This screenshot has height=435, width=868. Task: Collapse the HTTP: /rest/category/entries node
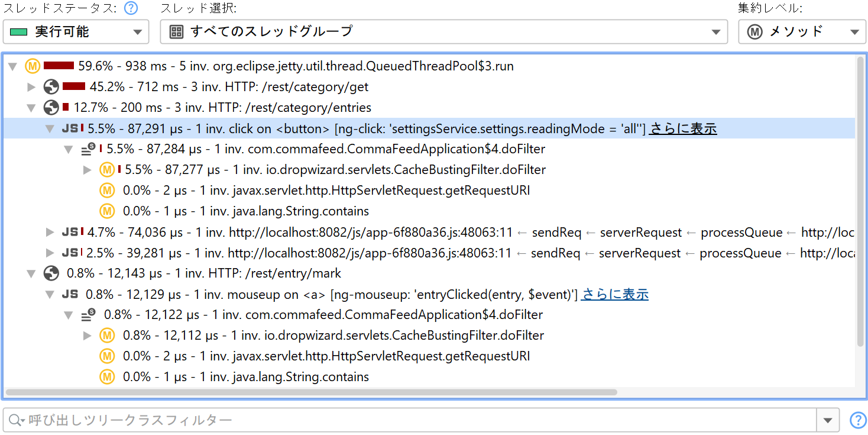(x=32, y=108)
